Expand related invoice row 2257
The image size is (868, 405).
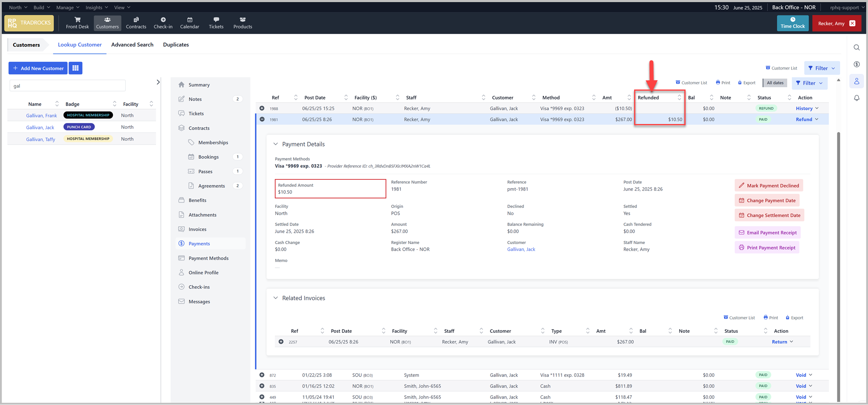coord(281,342)
